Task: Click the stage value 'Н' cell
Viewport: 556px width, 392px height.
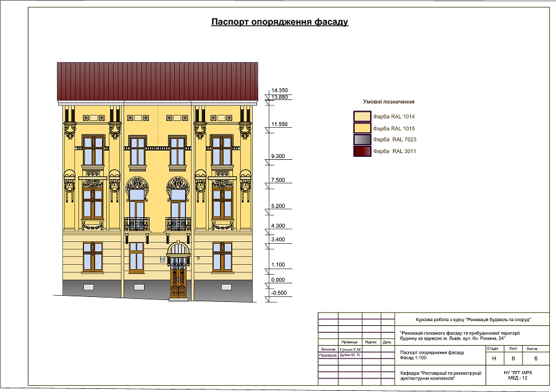Action: click(x=494, y=359)
